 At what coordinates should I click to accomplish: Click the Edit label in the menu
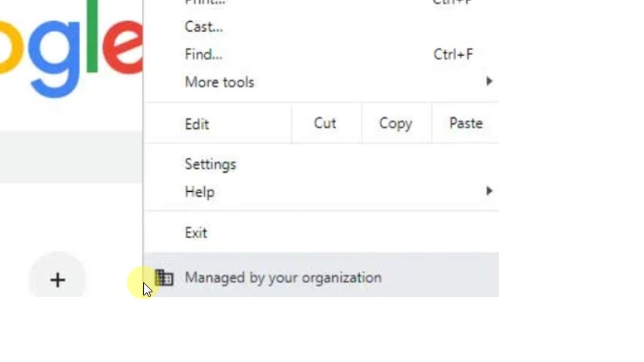pos(197,124)
